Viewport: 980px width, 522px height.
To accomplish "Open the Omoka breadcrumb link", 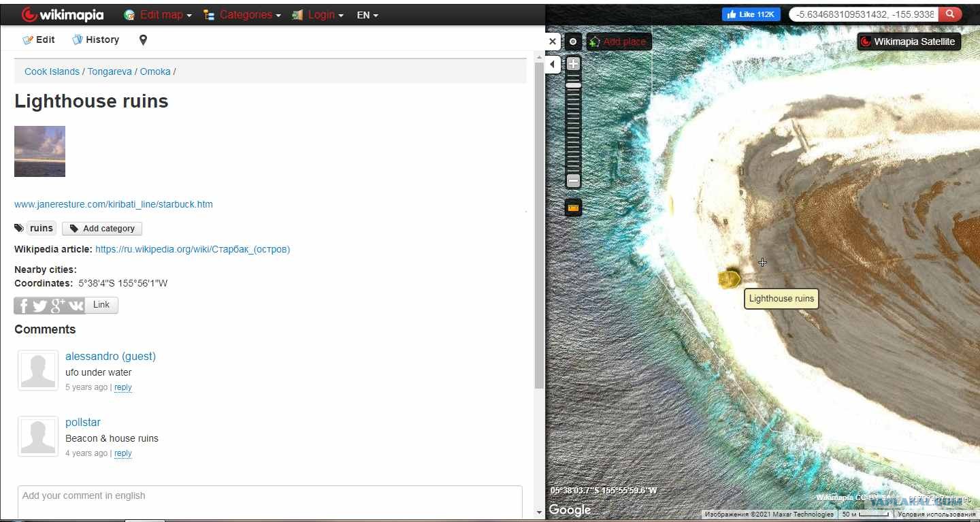I will pos(155,71).
